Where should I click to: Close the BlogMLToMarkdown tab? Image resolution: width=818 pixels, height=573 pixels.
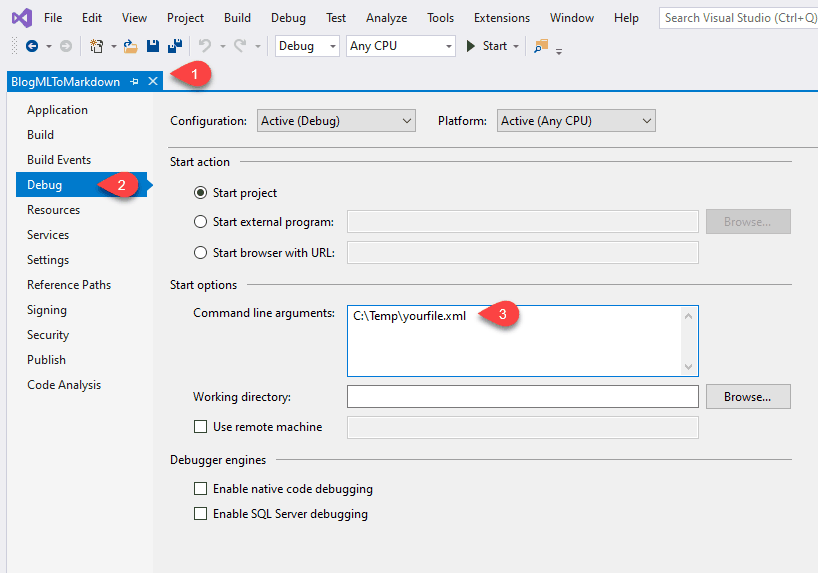(x=153, y=81)
